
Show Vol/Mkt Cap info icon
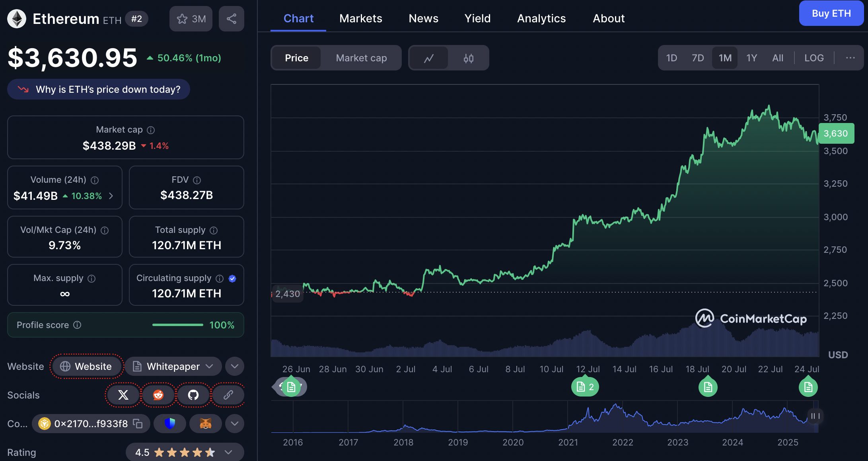(105, 230)
